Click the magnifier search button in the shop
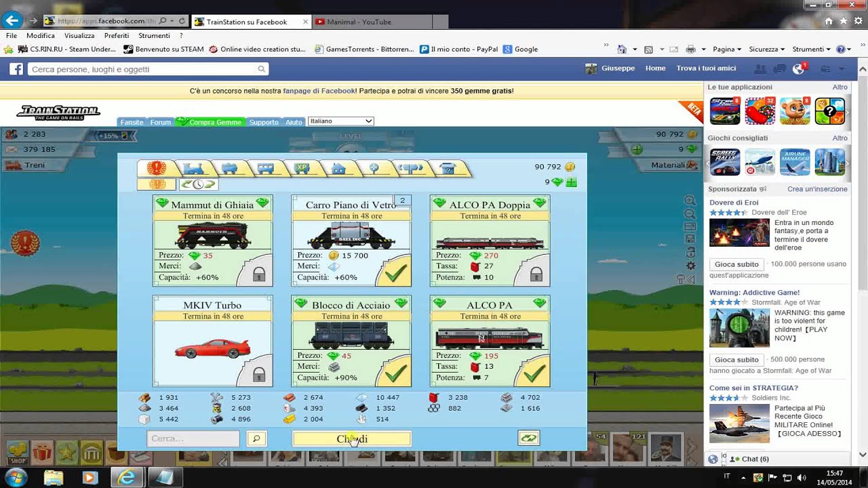The width and height of the screenshot is (868, 488). coord(256,439)
